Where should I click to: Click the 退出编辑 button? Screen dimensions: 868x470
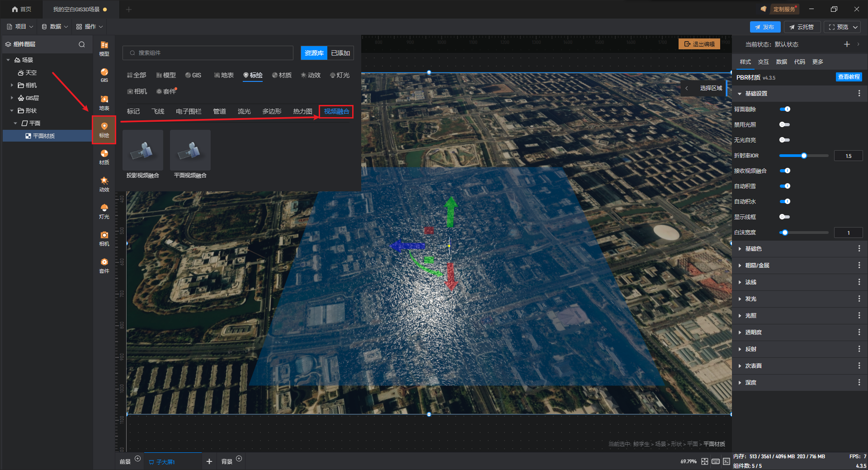coord(699,44)
